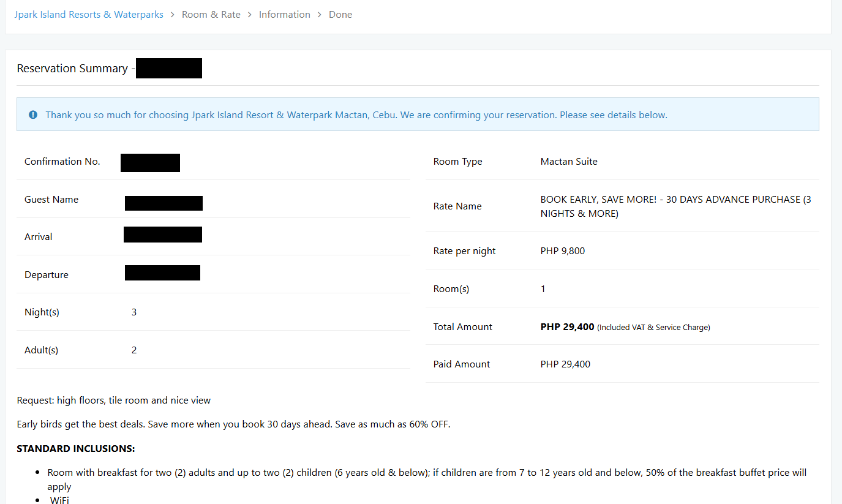Click the Night(s) label
842x504 pixels.
(42, 312)
